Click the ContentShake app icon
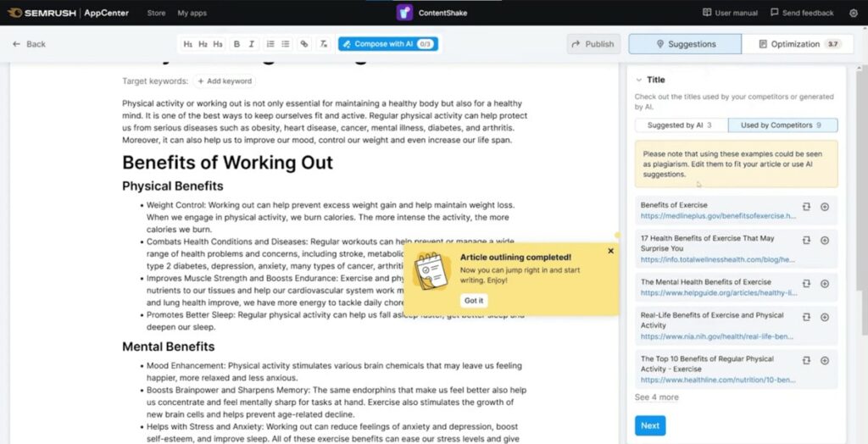The height and width of the screenshot is (444, 868). click(x=404, y=13)
